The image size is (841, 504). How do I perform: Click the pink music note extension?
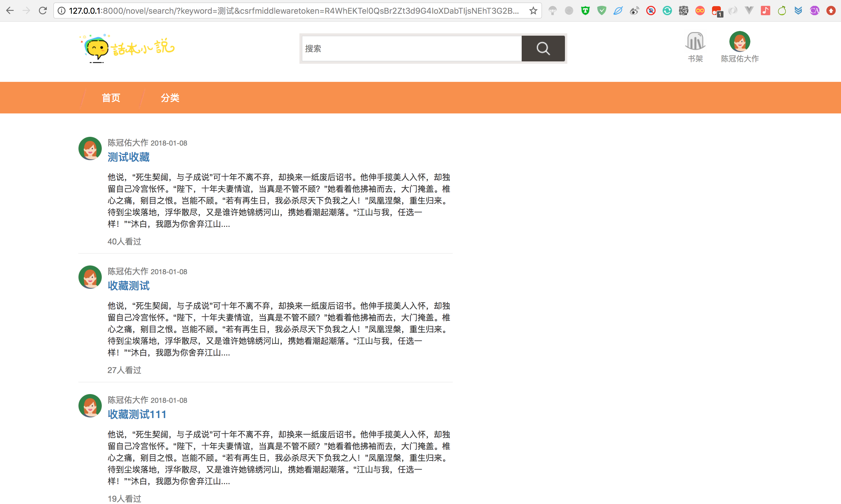click(765, 11)
